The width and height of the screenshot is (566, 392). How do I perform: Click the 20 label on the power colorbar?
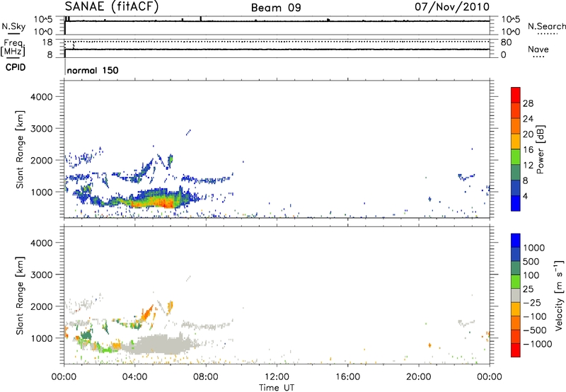click(x=528, y=134)
